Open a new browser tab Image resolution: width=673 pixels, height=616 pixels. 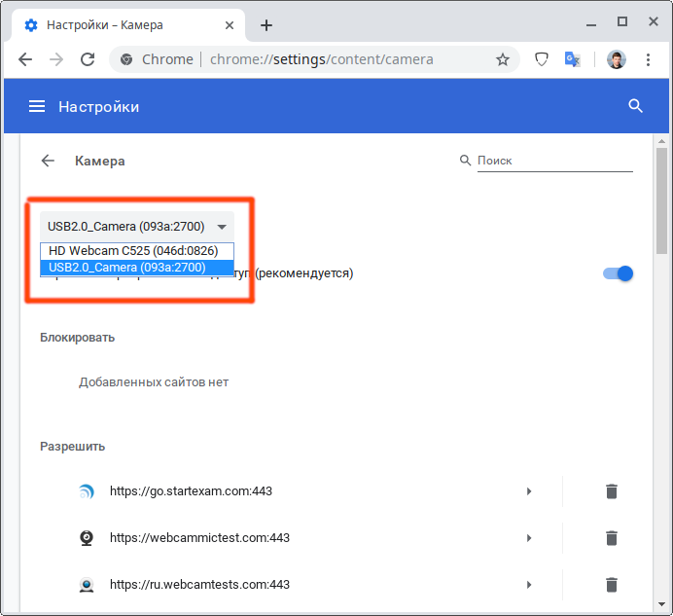[x=266, y=25]
